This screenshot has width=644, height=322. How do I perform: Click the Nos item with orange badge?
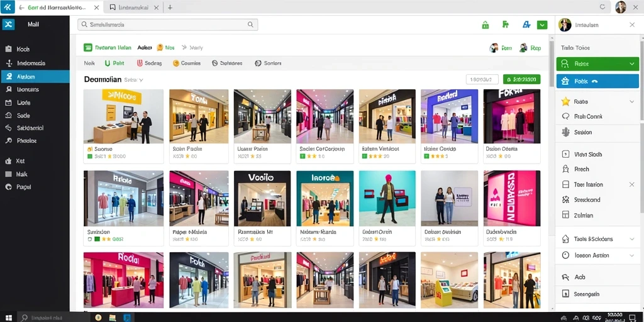tap(165, 48)
